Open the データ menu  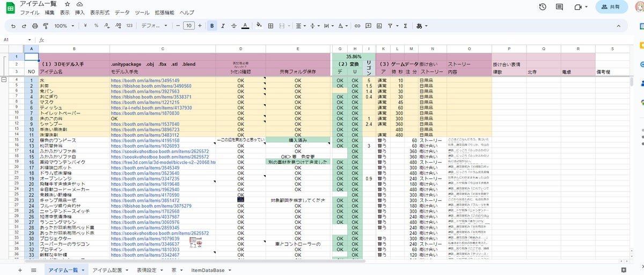(x=122, y=12)
